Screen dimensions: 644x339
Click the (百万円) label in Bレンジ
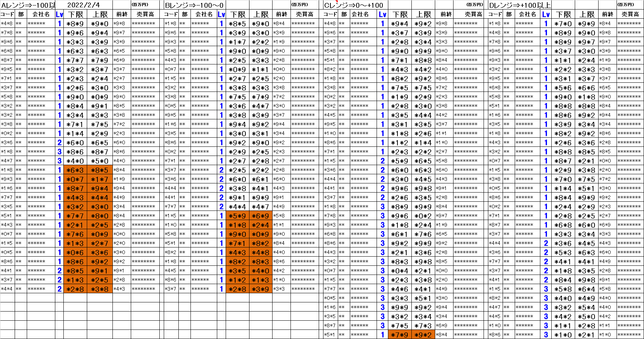coord(300,5)
